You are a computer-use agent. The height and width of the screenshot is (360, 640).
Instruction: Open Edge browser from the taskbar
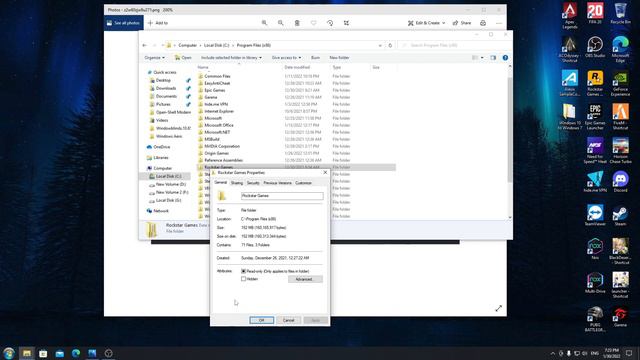tap(76, 353)
